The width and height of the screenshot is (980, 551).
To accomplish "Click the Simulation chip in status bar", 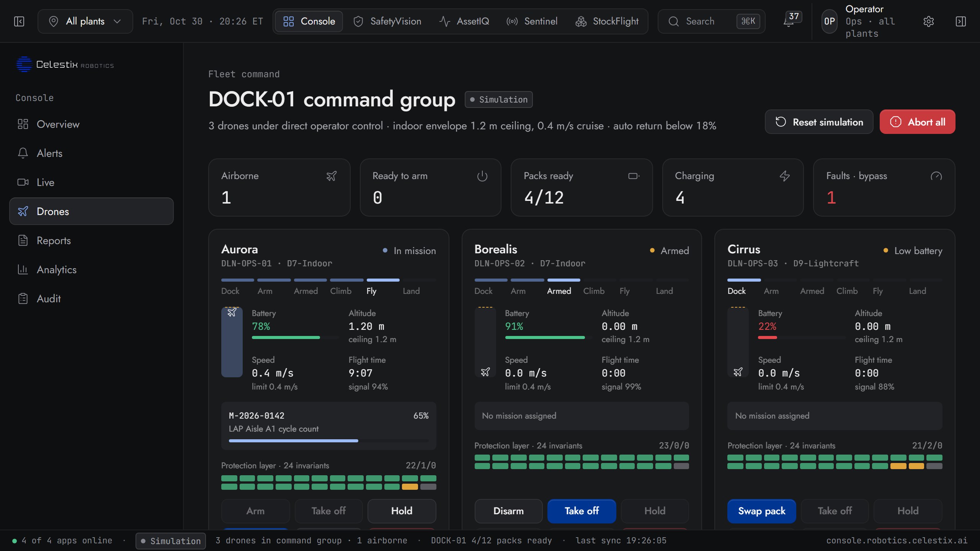I will click(x=170, y=541).
